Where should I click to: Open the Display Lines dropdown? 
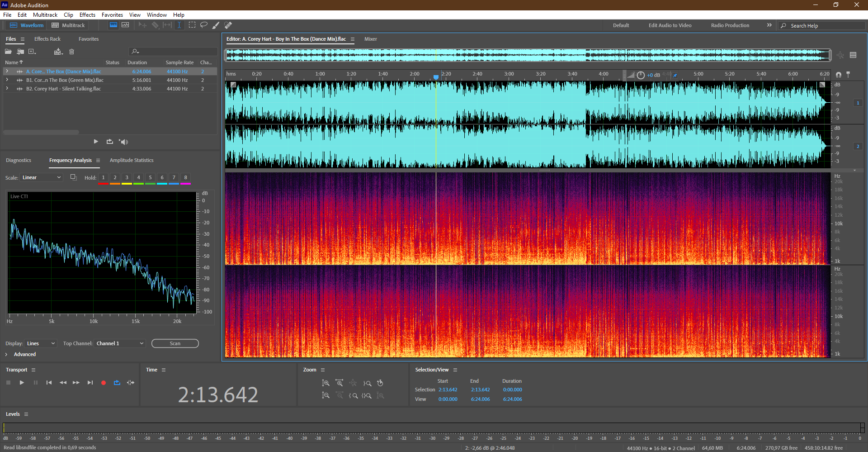coord(41,343)
